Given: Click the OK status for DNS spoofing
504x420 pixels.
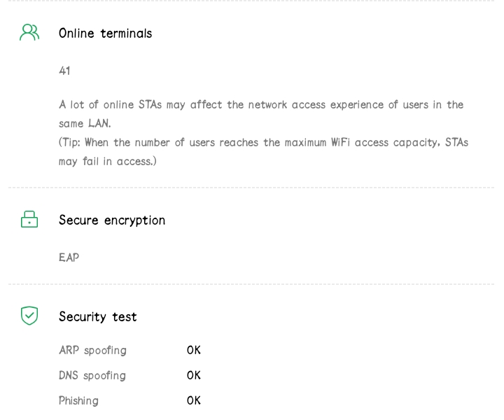Looking at the screenshot, I should point(194,375).
